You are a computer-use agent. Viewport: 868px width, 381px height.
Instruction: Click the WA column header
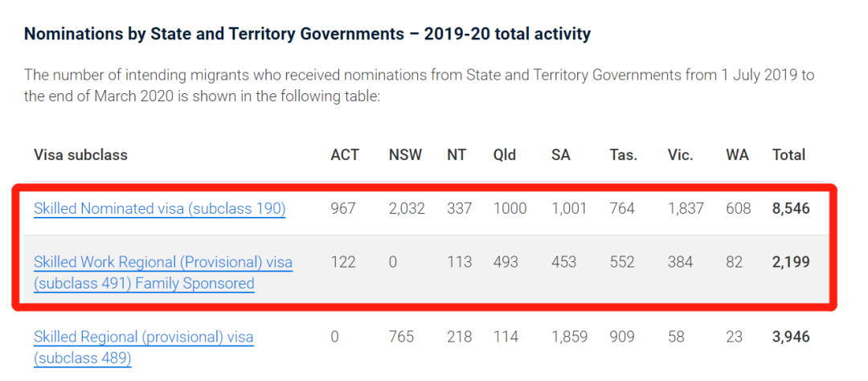(x=737, y=155)
